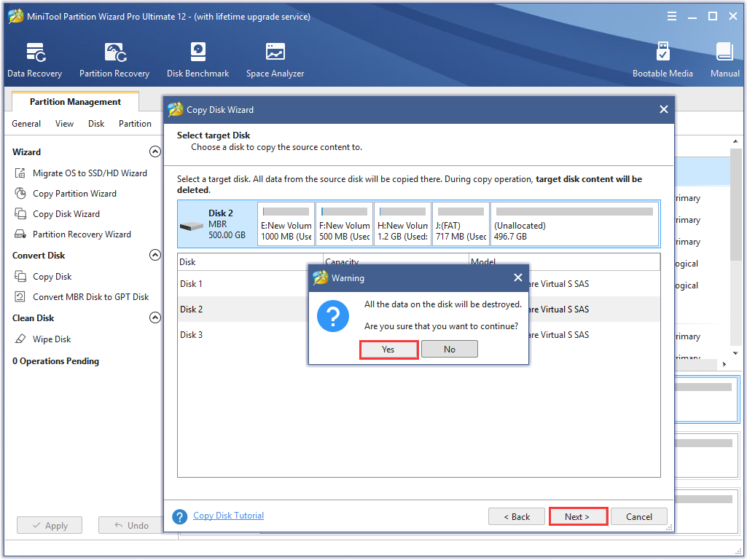Click the Copy Disk icon under Convert Disk
This screenshot has height=560, width=747.
pyautogui.click(x=20, y=276)
